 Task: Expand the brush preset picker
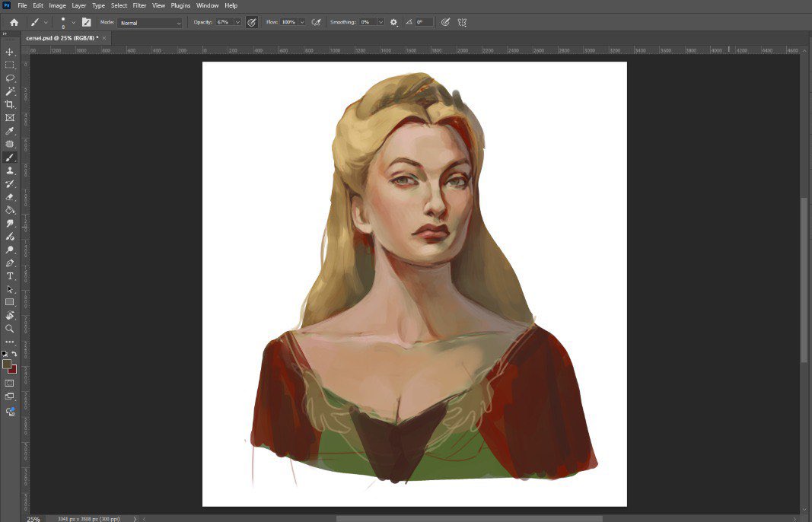tap(44, 22)
